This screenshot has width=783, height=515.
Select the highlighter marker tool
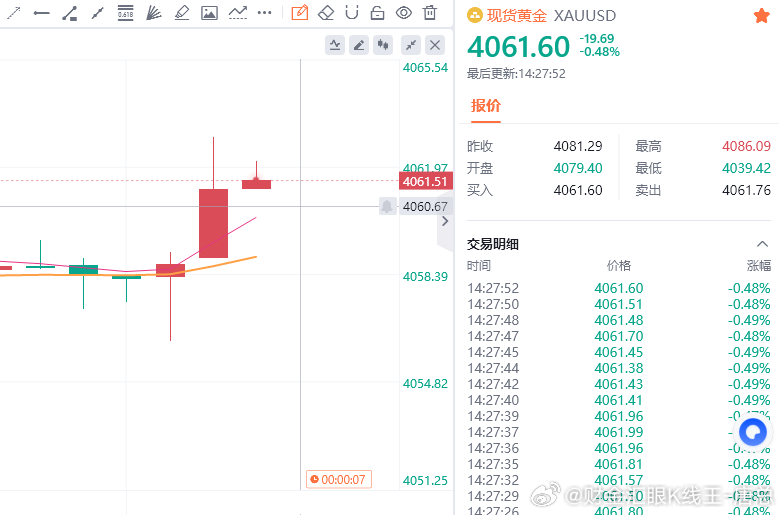click(182, 12)
